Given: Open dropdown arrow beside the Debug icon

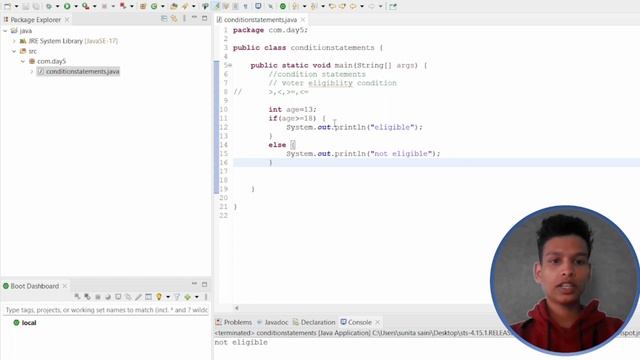Looking at the screenshot, I should coord(58,6).
